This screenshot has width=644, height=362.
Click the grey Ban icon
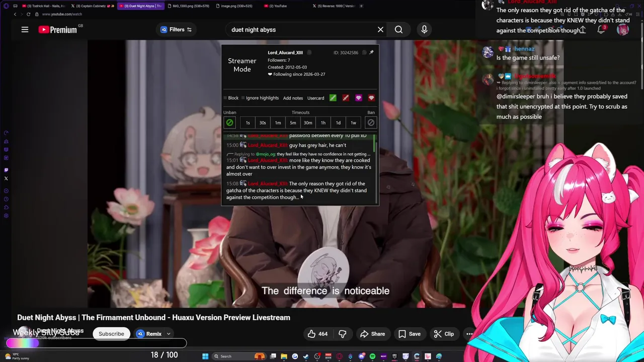point(371,123)
